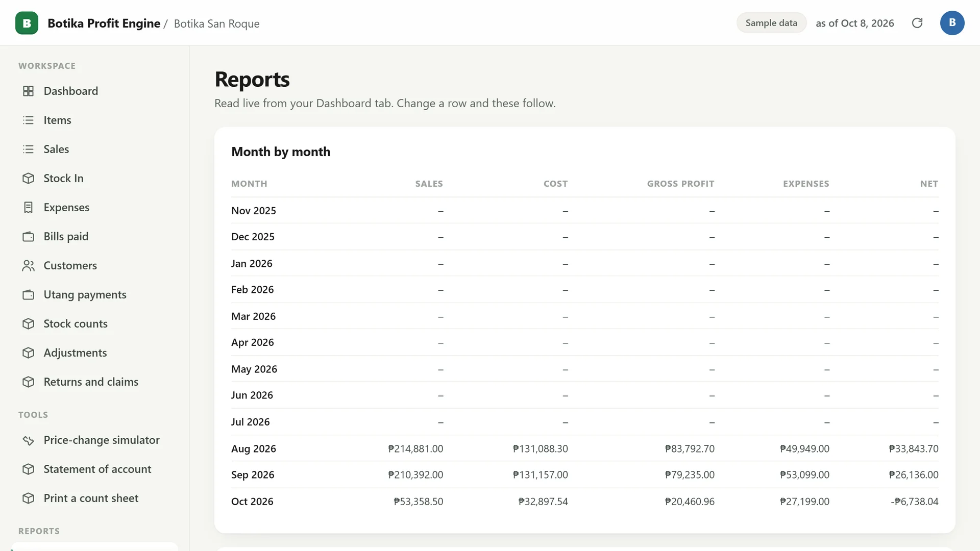Click Oct 2026 net -₱6,738.04

point(915,502)
